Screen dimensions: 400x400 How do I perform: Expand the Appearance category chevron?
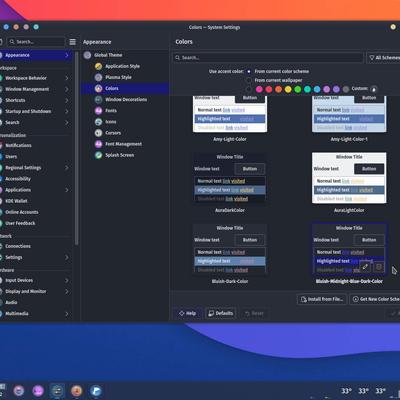point(67,55)
